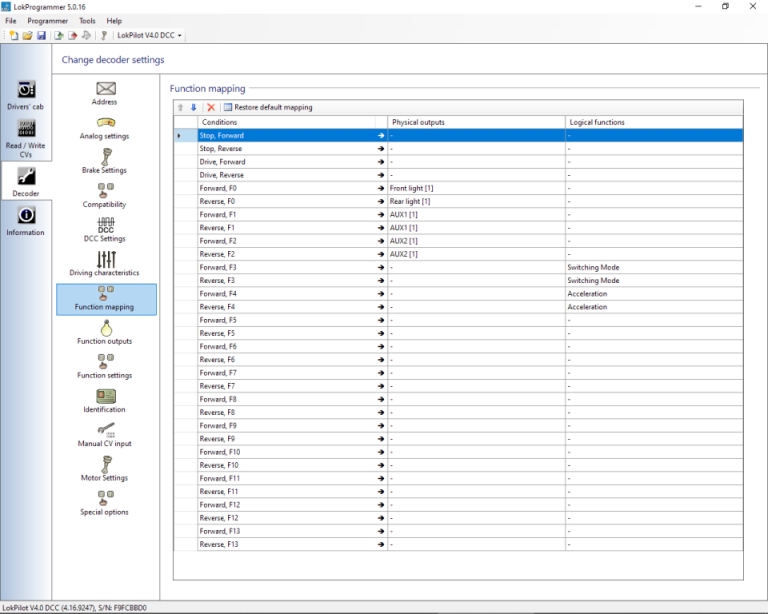This screenshot has height=614, width=768.
Task: Open Brake Settings page
Action: pos(105,161)
